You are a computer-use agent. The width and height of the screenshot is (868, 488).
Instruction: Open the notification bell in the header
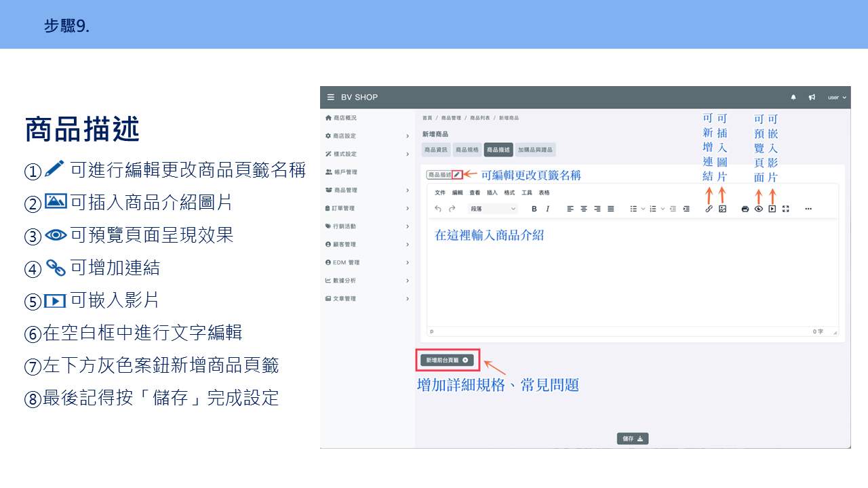coord(794,98)
